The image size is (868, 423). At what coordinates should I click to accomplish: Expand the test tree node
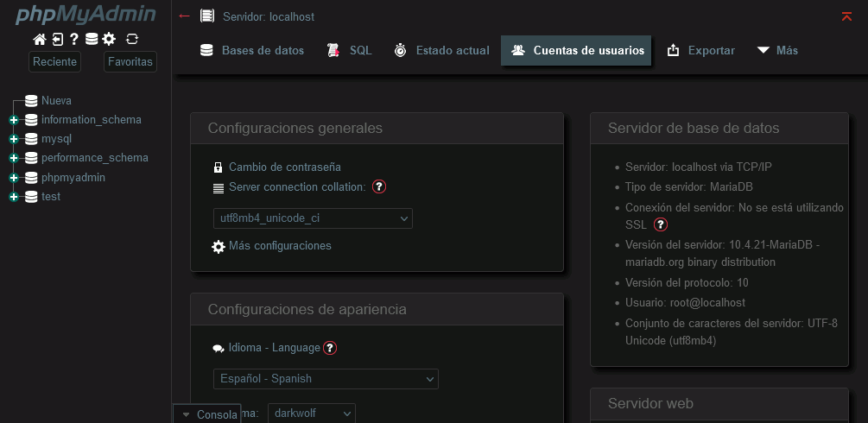pos(14,197)
